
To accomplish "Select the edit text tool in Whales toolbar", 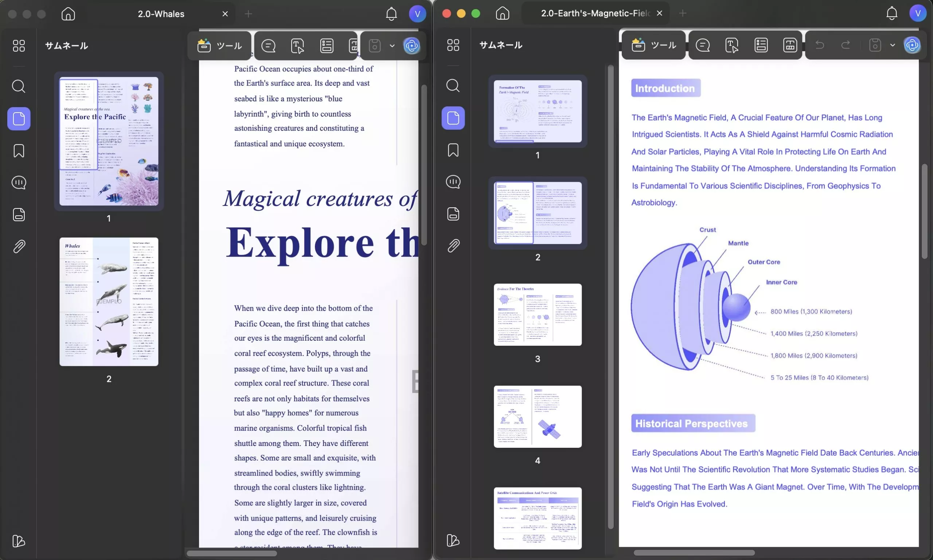I will (x=297, y=46).
